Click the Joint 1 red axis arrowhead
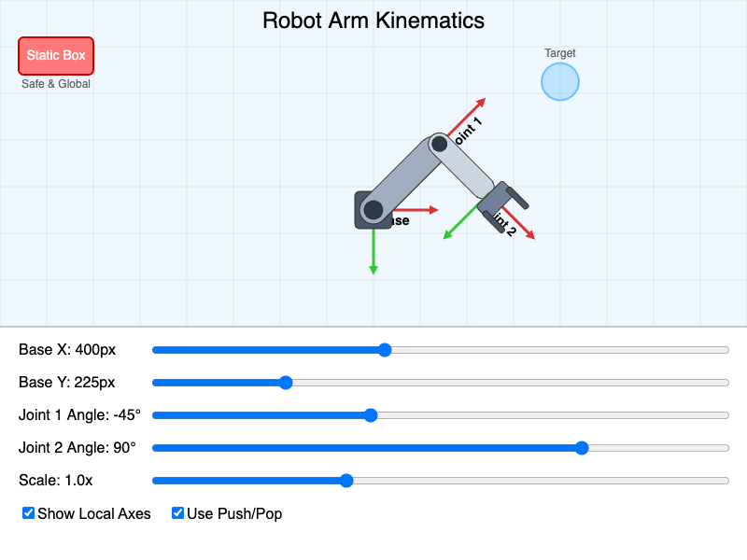 click(x=481, y=103)
